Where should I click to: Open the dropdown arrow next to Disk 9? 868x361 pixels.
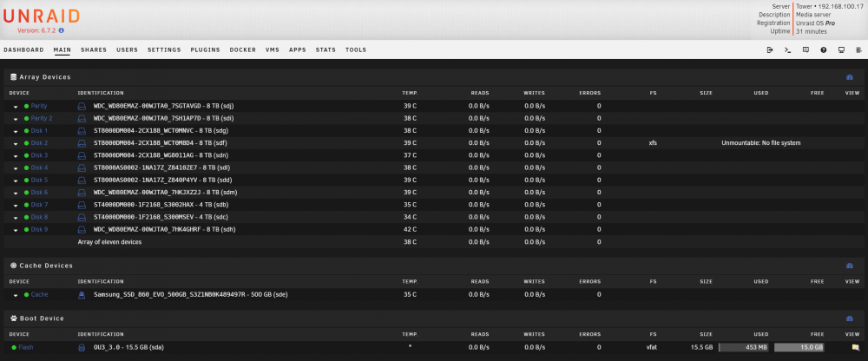point(16,230)
